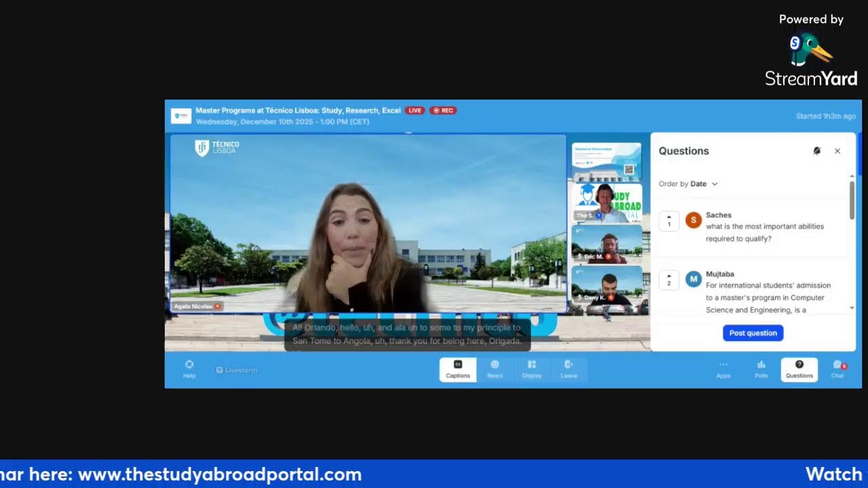Screen dimensions: 868x488
Task: Toggle the Captions button
Action: coord(458,369)
